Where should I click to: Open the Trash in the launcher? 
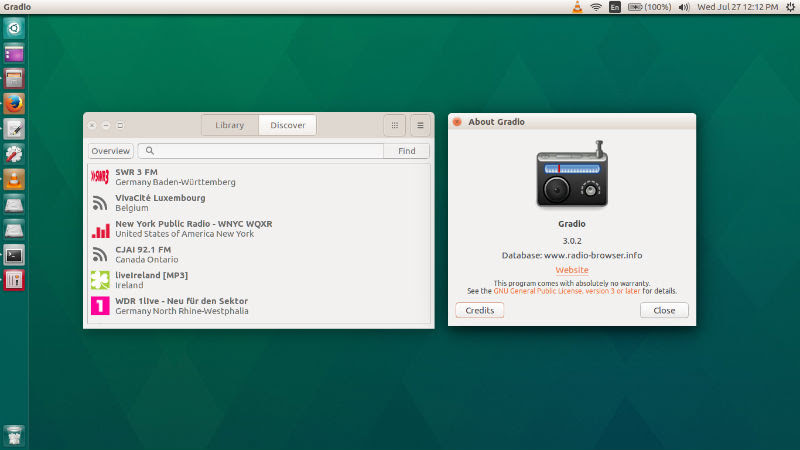(14, 435)
